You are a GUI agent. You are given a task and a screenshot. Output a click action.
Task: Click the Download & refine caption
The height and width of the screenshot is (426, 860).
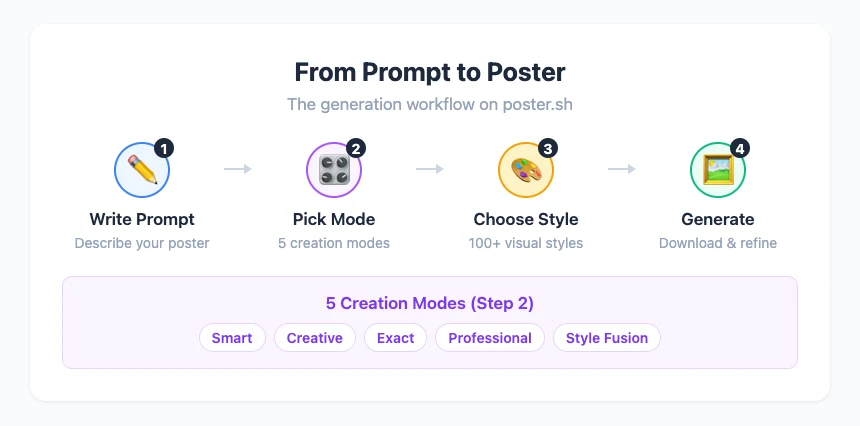[717, 243]
